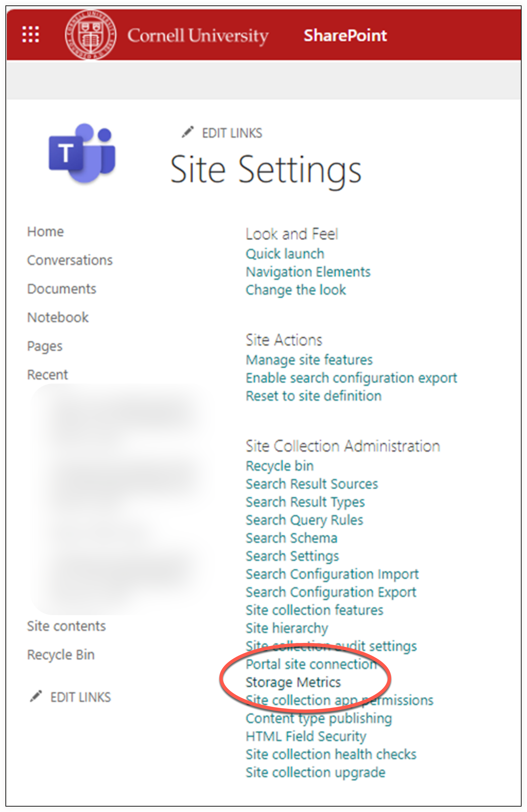The image size is (527, 812).
Task: Click the Cornell University seal logo
Action: click(90, 35)
